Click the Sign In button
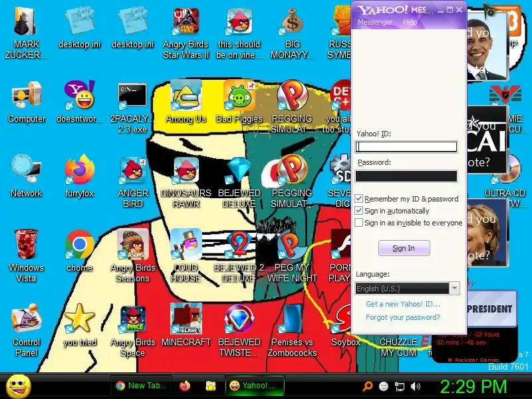 [404, 248]
